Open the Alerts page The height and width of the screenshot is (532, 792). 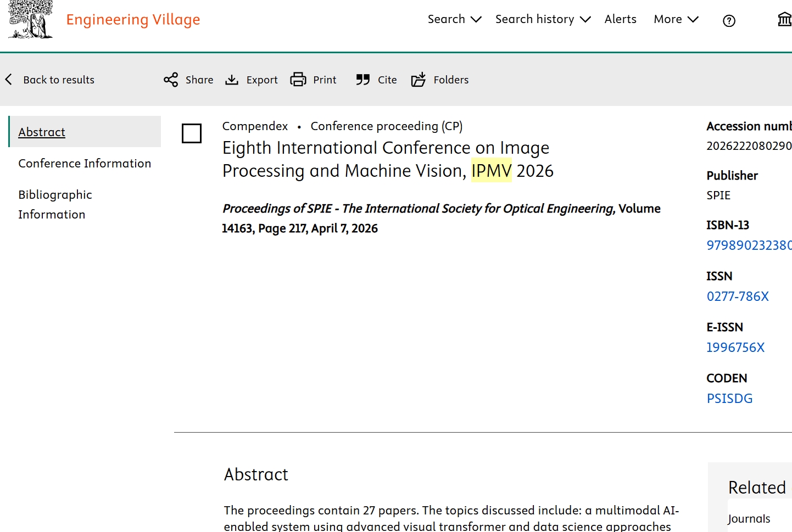click(x=621, y=19)
